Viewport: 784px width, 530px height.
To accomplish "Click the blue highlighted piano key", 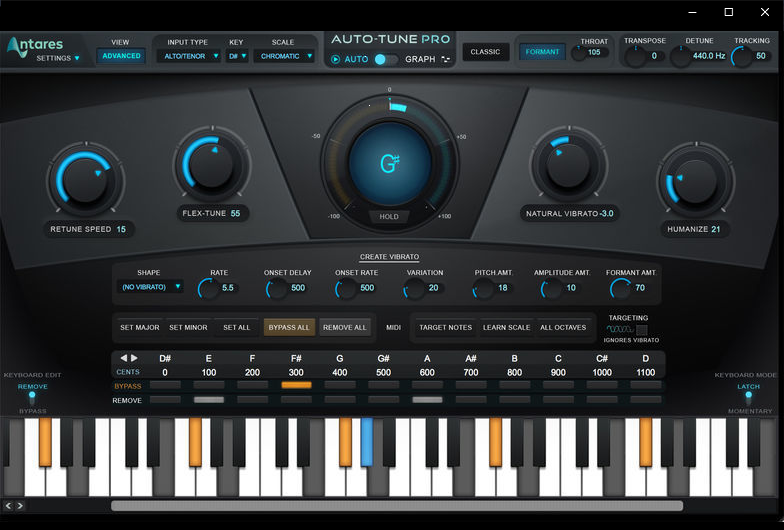I will tap(366, 442).
